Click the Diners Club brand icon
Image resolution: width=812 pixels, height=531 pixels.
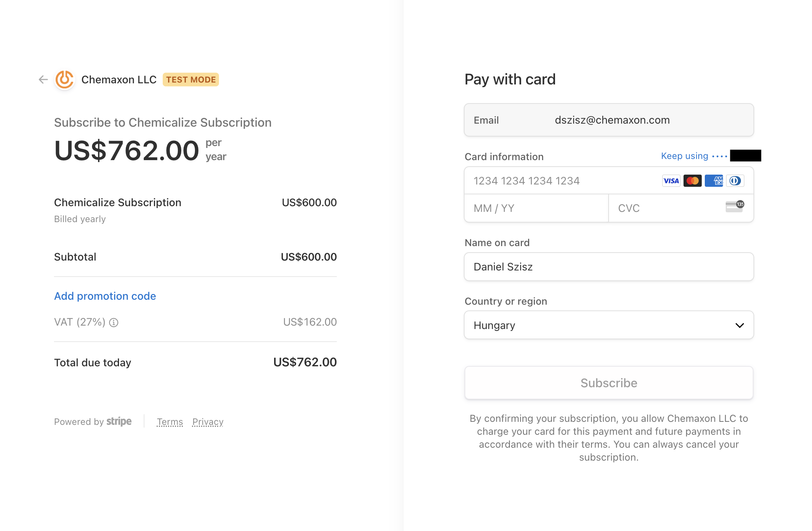tap(735, 180)
